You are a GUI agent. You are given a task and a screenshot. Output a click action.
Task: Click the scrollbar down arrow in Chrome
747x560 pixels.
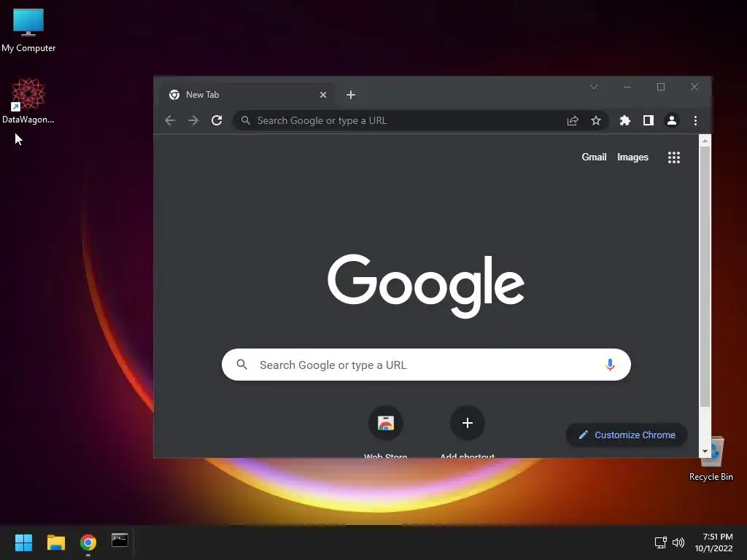pos(705,451)
